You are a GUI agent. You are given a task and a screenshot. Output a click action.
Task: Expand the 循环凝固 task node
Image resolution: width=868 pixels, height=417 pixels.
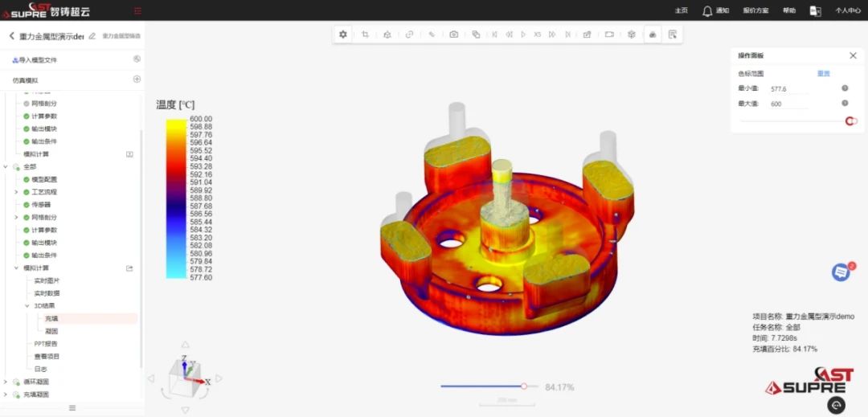(6, 382)
